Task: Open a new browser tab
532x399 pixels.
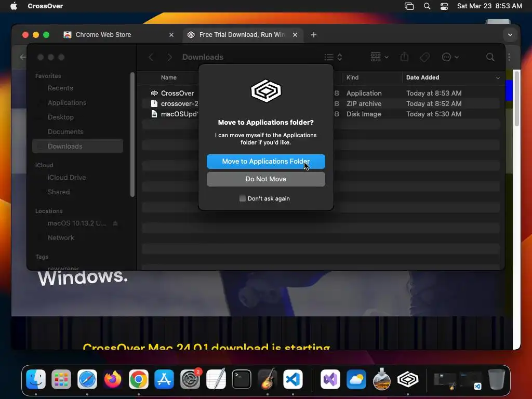Action: pos(313,35)
